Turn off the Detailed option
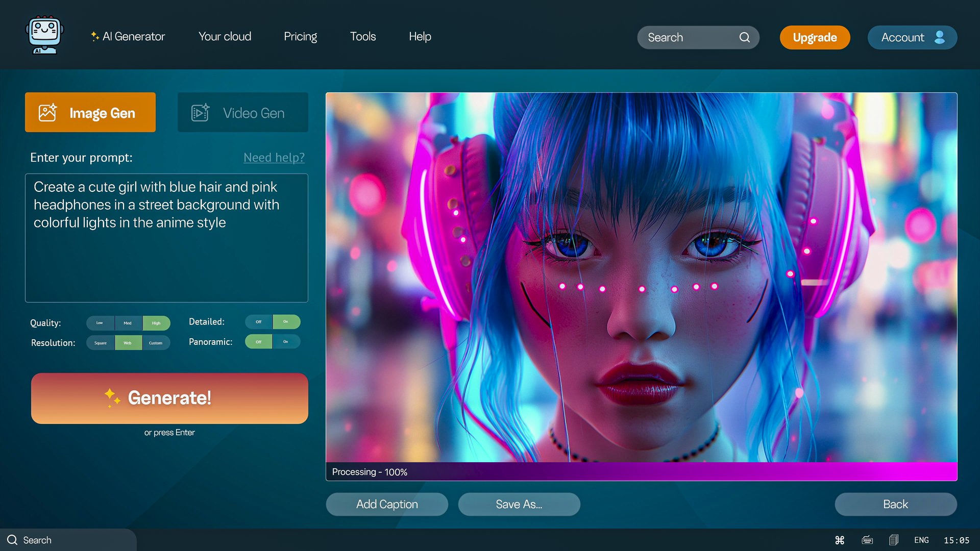 [258, 322]
